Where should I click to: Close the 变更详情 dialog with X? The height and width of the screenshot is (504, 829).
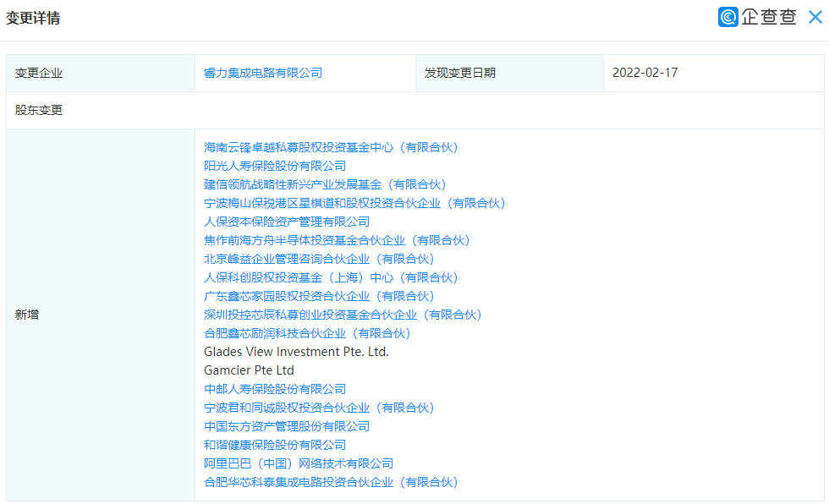[x=815, y=18]
